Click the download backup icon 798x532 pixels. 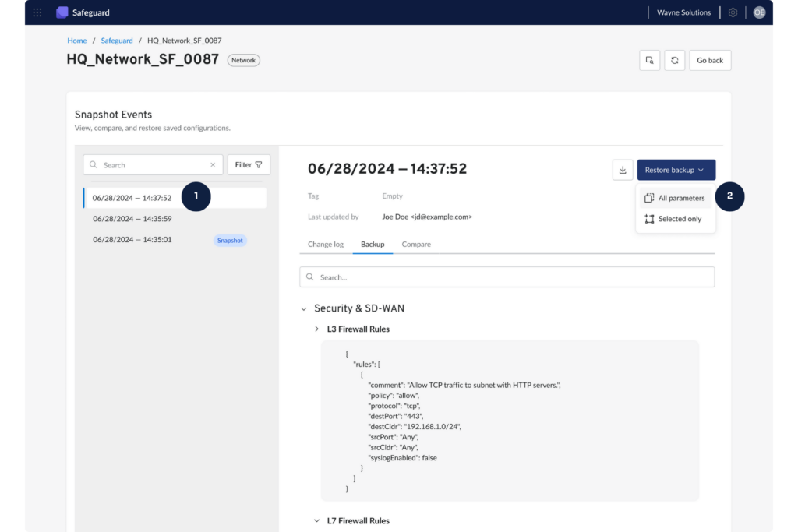click(x=622, y=169)
